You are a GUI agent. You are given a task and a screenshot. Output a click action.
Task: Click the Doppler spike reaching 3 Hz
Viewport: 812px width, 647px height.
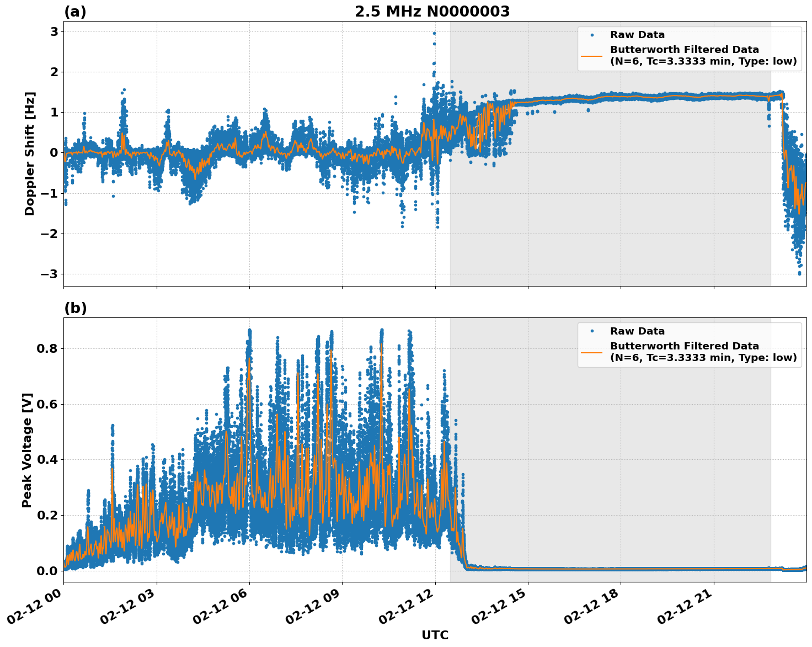[434, 34]
